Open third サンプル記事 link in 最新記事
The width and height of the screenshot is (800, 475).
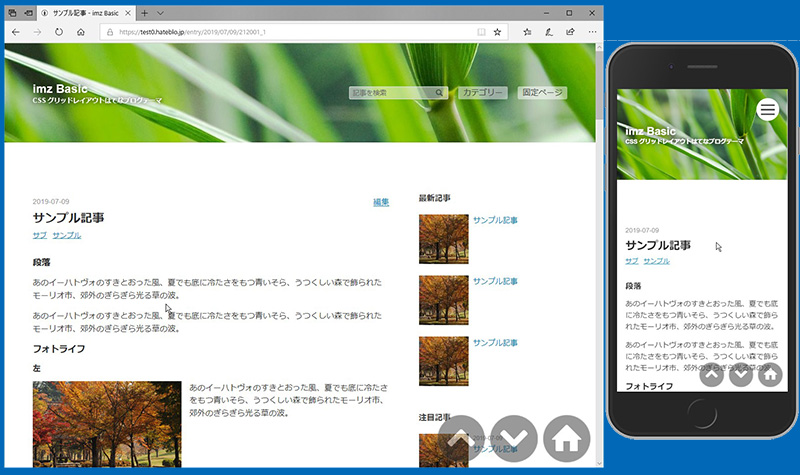coord(495,342)
